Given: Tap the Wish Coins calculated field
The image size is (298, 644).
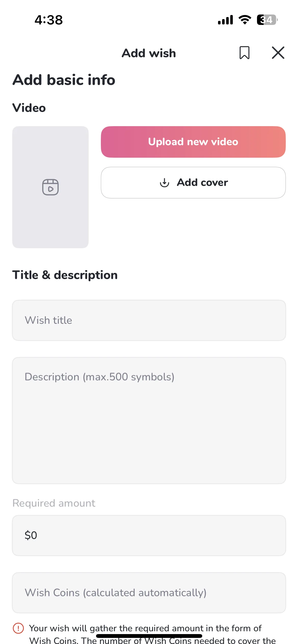Looking at the screenshot, I should click(149, 593).
